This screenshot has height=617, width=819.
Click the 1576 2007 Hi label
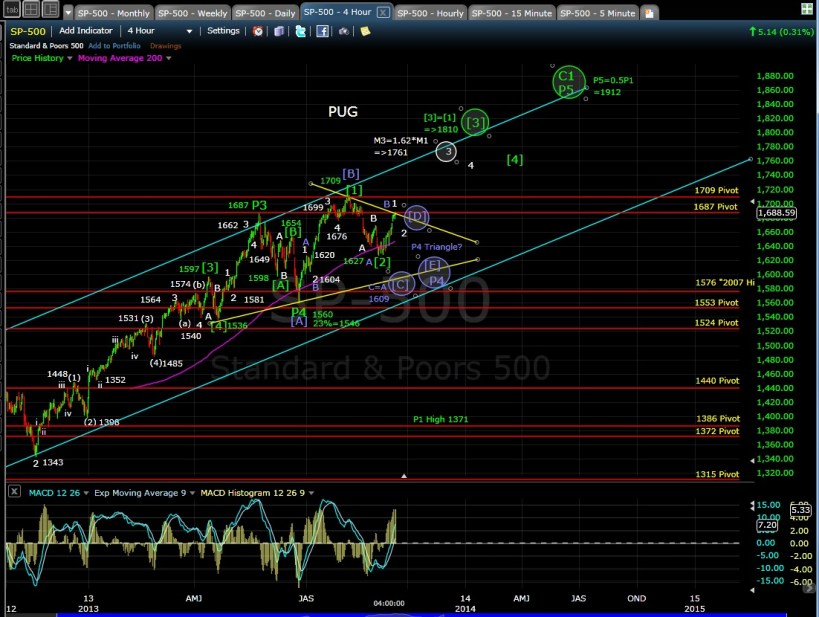point(724,283)
